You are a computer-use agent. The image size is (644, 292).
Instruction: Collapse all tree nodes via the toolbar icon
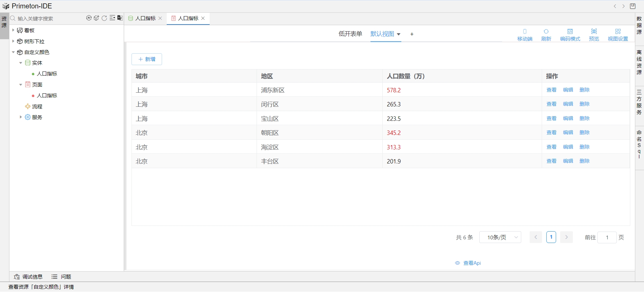click(x=112, y=18)
